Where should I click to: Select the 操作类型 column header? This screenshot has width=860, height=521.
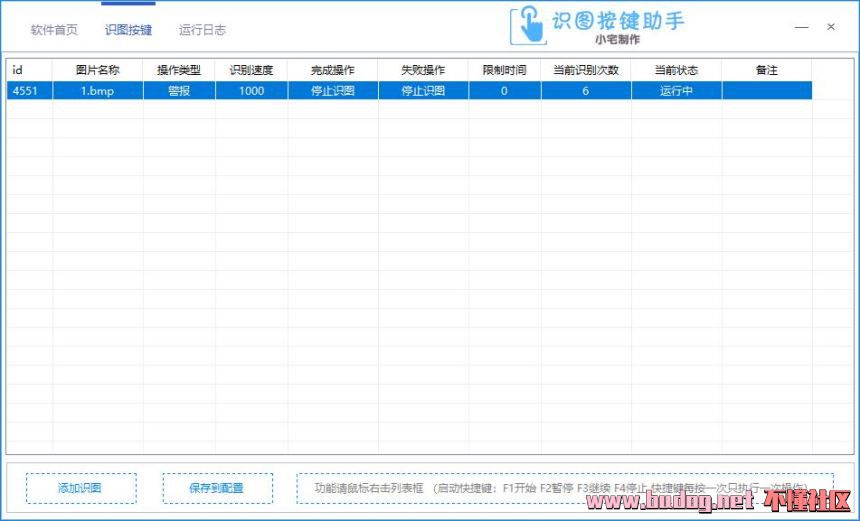(x=179, y=71)
